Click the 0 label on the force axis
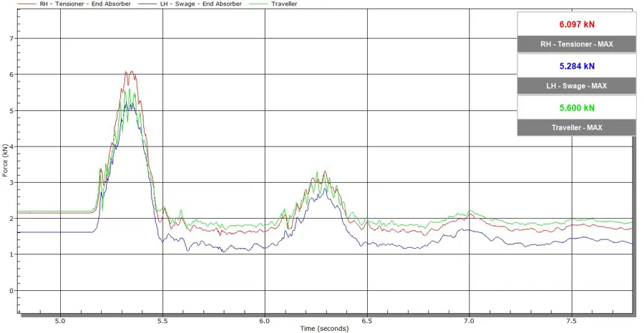Image resolution: width=644 pixels, height=333 pixels. [11, 291]
